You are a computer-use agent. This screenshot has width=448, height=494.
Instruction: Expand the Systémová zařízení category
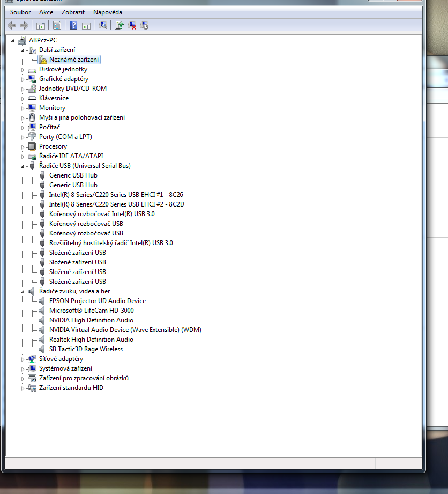(x=23, y=369)
